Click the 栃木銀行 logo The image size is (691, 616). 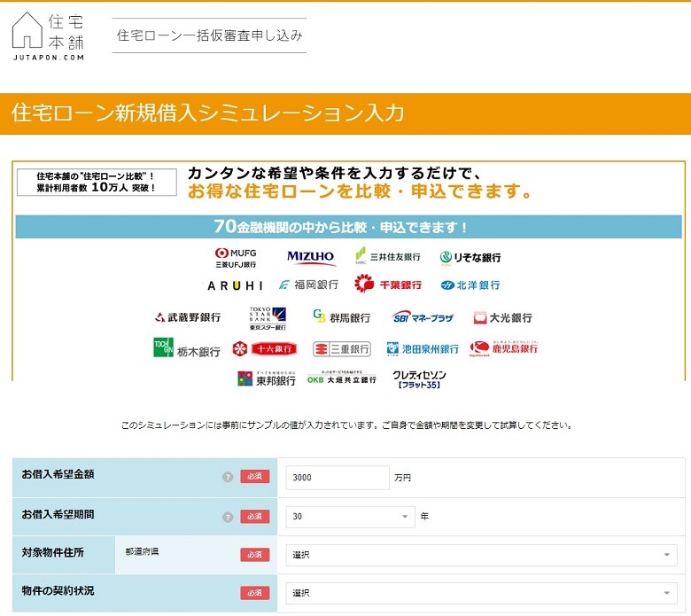click(x=186, y=348)
